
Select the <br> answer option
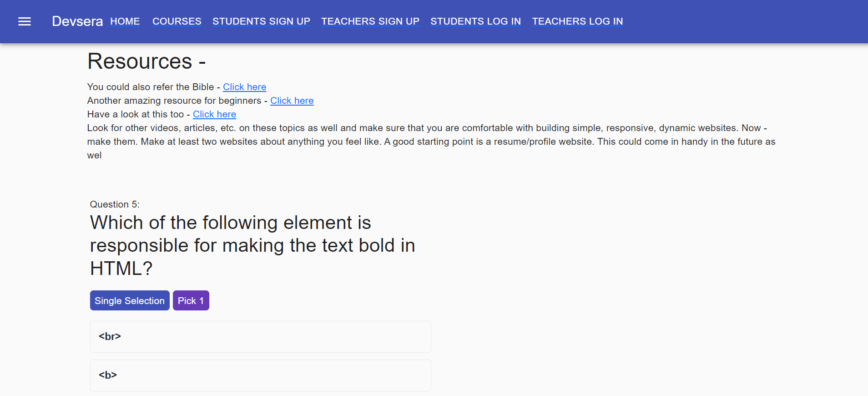(261, 337)
